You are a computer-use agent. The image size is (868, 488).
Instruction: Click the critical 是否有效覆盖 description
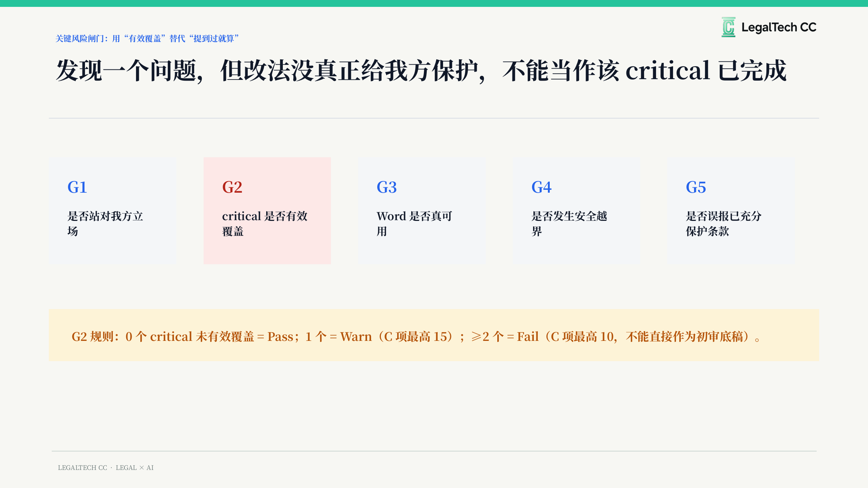(x=265, y=223)
